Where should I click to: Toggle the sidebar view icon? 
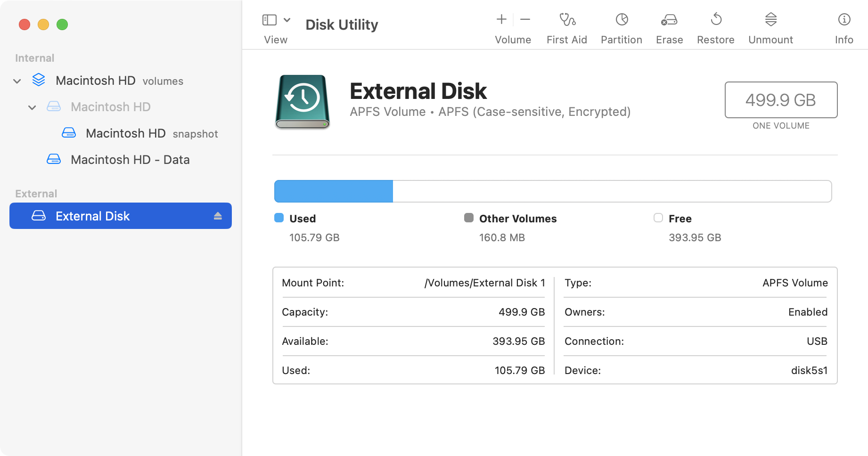click(269, 20)
